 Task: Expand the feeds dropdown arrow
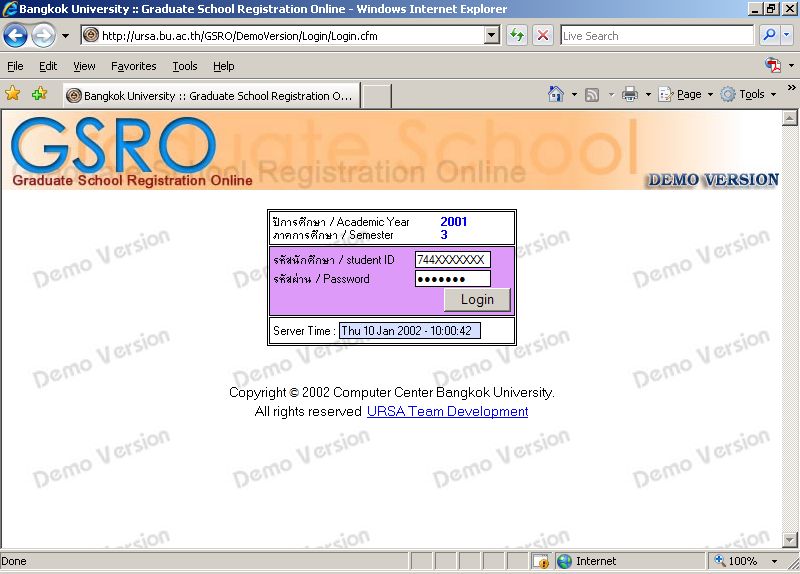611,94
